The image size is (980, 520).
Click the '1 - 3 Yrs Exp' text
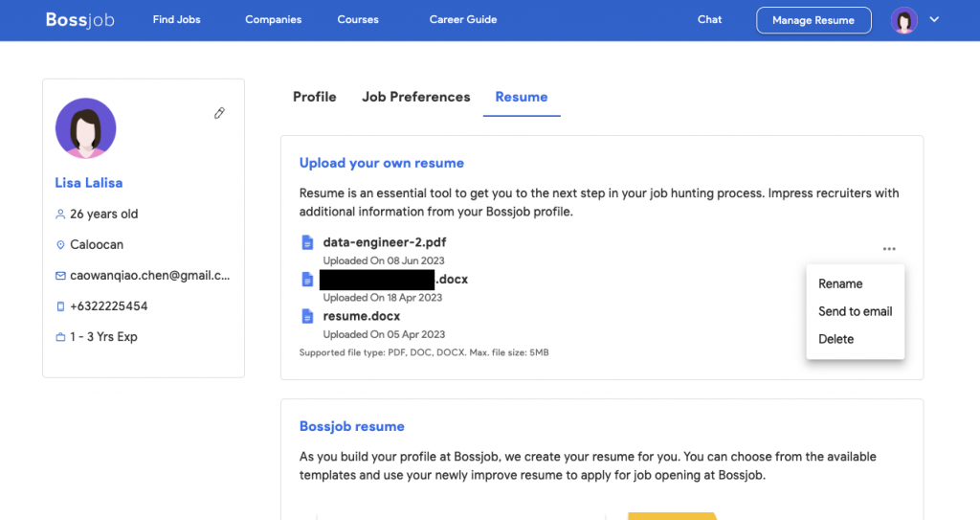pyautogui.click(x=103, y=337)
